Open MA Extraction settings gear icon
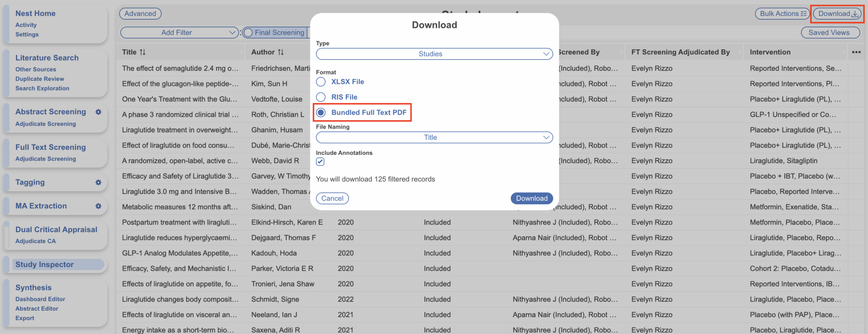This screenshot has height=334, width=868. pyautogui.click(x=98, y=206)
